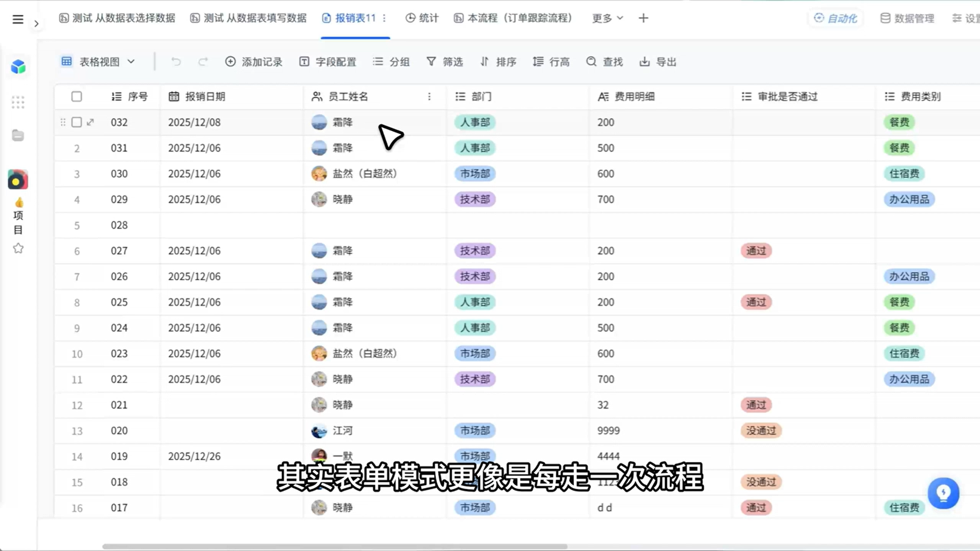Image resolution: width=980 pixels, height=551 pixels.
Task: Open the 排序 sort tool
Action: [498, 62]
